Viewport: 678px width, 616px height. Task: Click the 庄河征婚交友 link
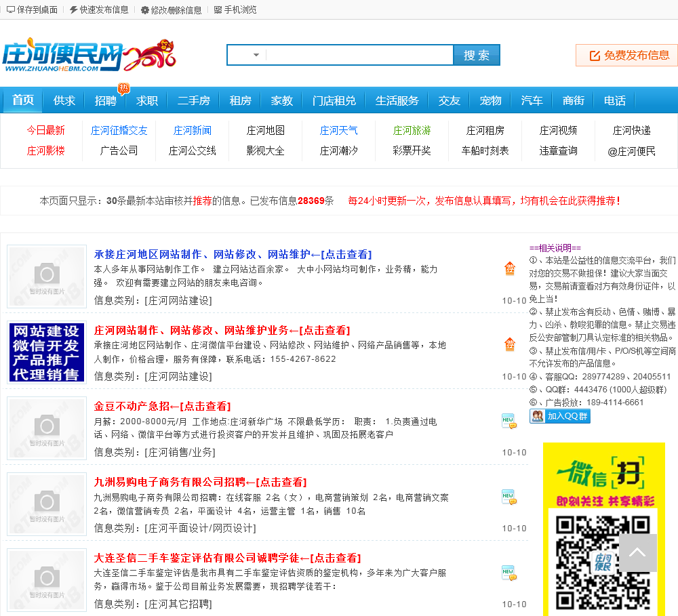pyautogui.click(x=119, y=130)
